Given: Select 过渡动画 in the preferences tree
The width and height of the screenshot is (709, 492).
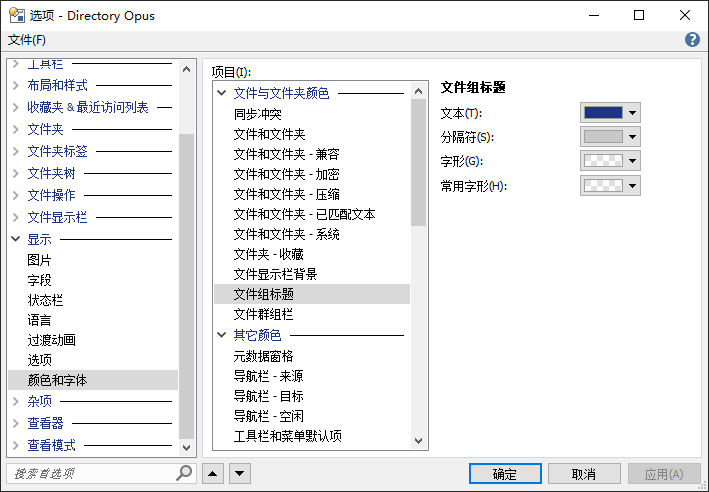Looking at the screenshot, I should click(x=52, y=340).
